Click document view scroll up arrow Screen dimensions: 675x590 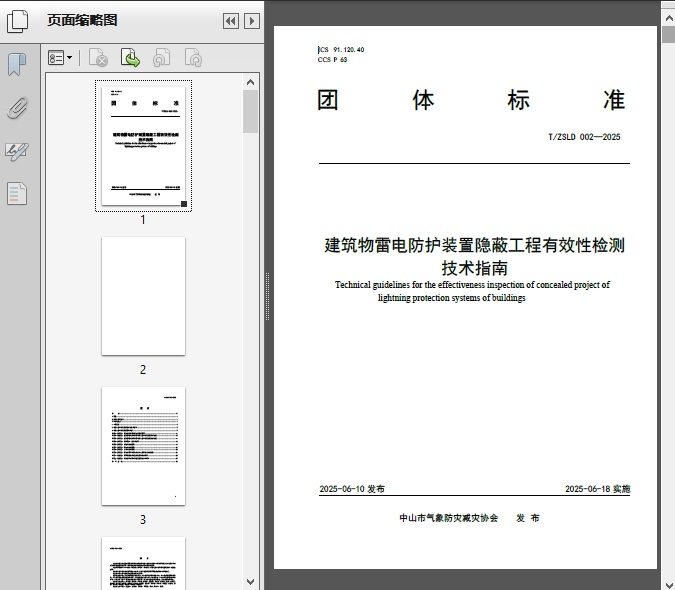point(669,18)
